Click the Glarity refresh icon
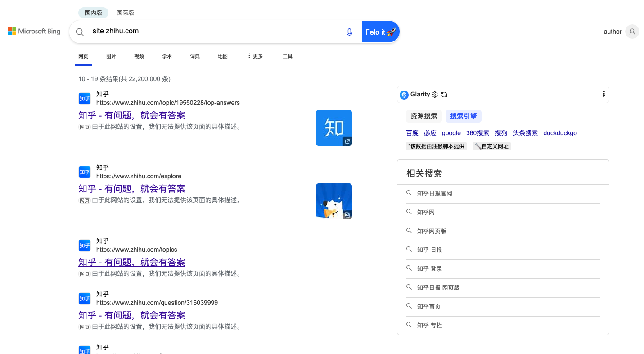644x354 pixels. point(444,95)
